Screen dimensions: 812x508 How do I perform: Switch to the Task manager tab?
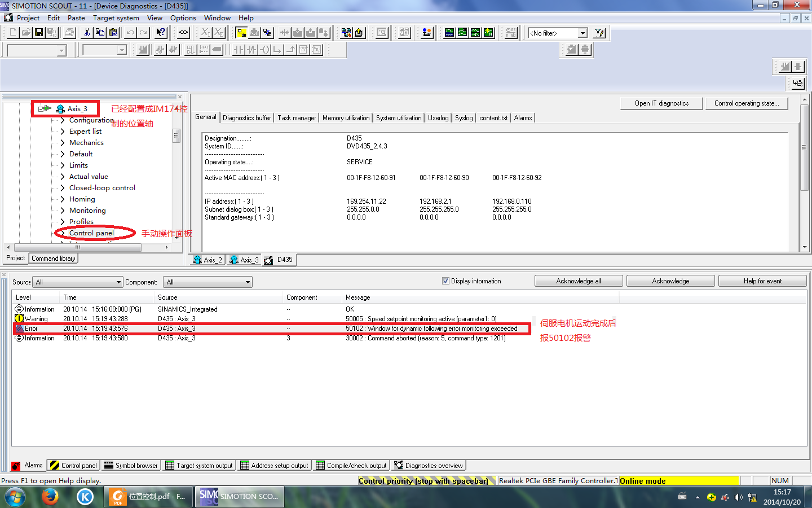point(297,118)
